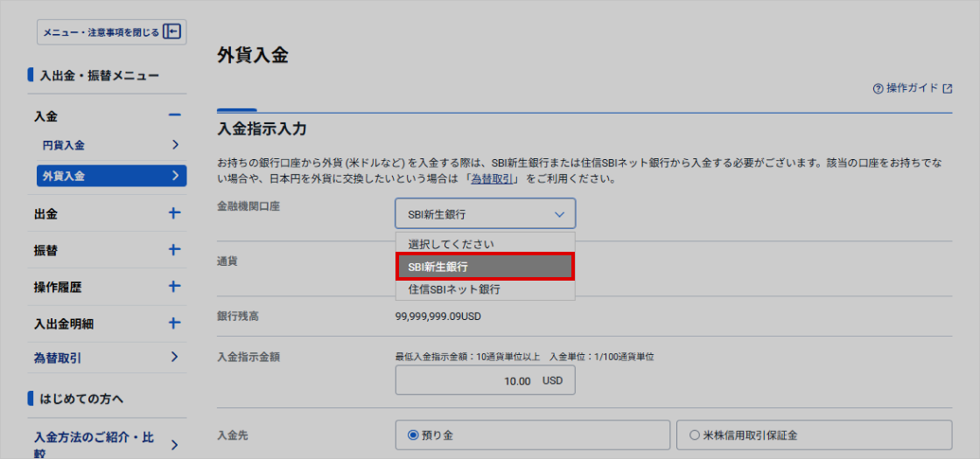The width and height of the screenshot is (980, 459).
Task: Select the 預り金 radio button
Action: [414, 435]
